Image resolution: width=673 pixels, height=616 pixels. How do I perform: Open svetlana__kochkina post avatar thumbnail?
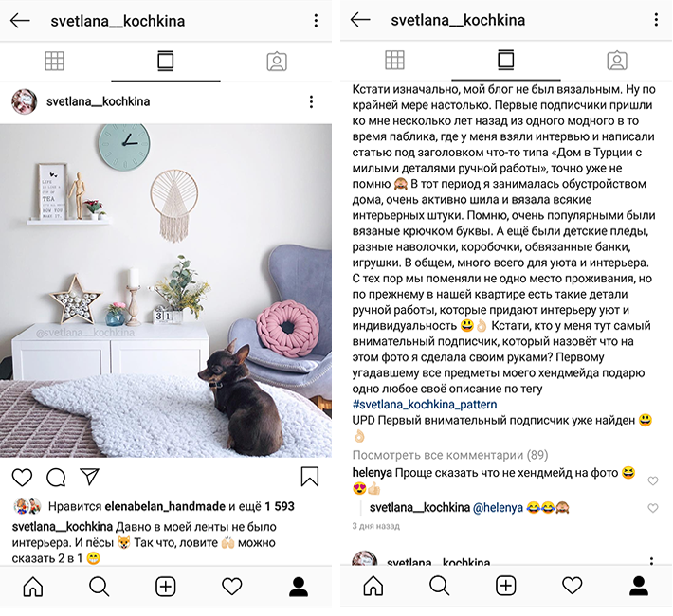pyautogui.click(x=24, y=101)
